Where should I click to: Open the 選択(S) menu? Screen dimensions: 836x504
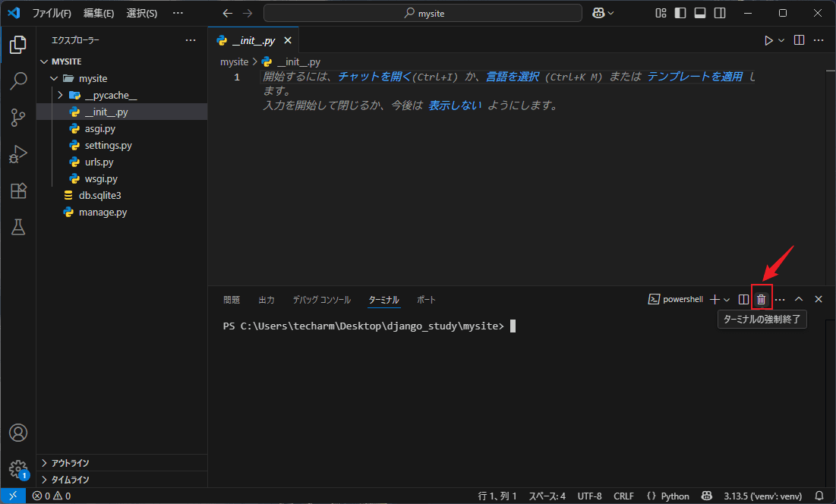142,14
